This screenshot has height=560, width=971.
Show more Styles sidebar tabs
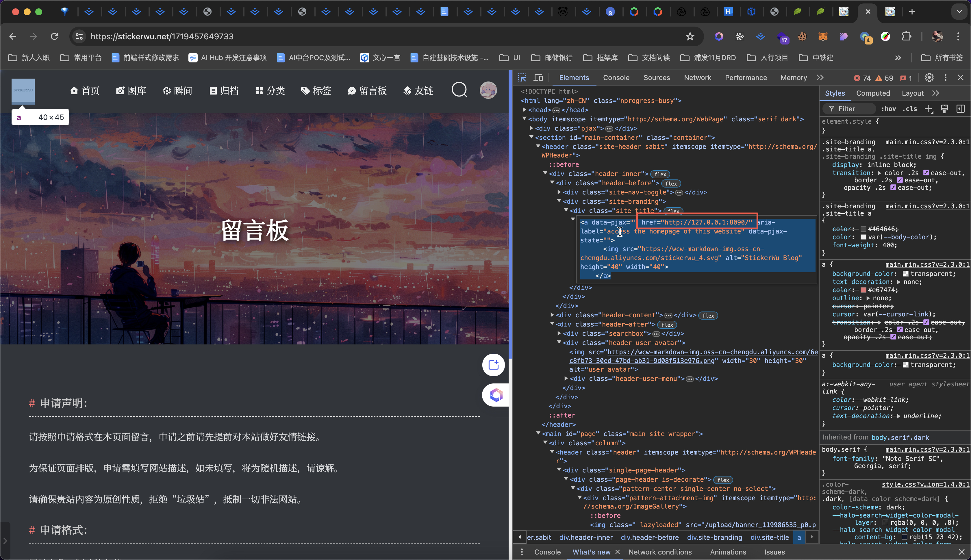(x=936, y=93)
